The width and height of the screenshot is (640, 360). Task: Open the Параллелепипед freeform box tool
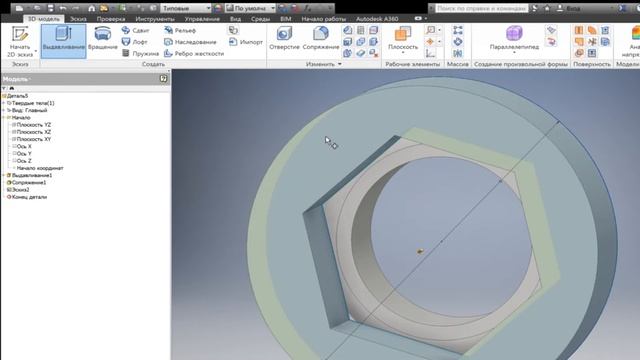(x=514, y=39)
